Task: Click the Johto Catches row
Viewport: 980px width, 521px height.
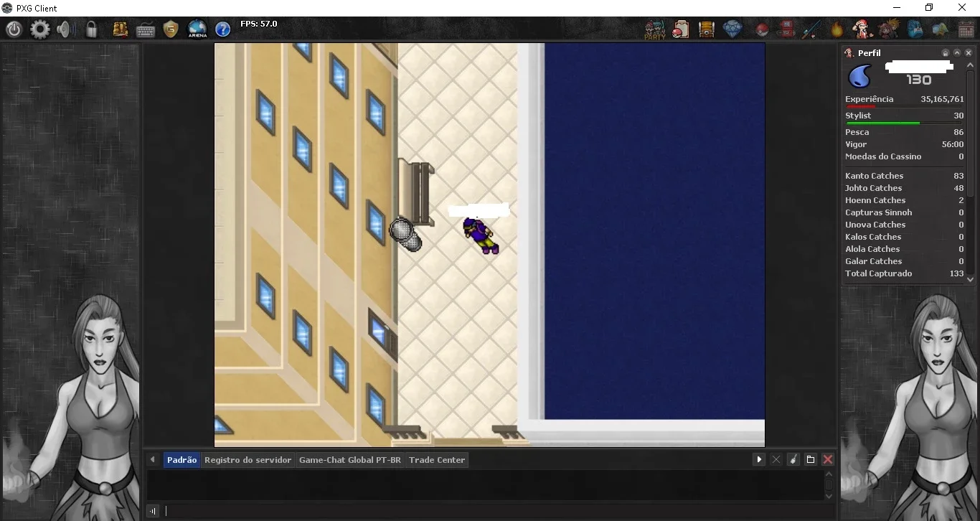Action: [905, 188]
